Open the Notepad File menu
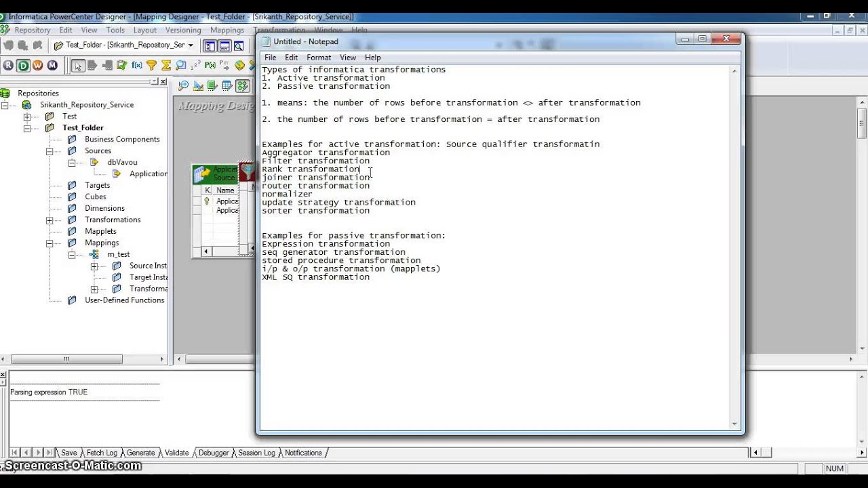 [x=270, y=58]
